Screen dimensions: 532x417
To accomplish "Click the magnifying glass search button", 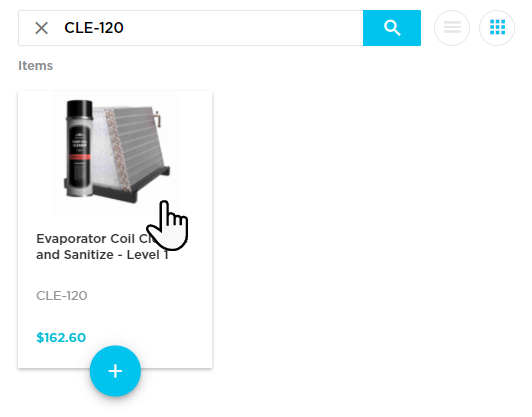I will [392, 28].
